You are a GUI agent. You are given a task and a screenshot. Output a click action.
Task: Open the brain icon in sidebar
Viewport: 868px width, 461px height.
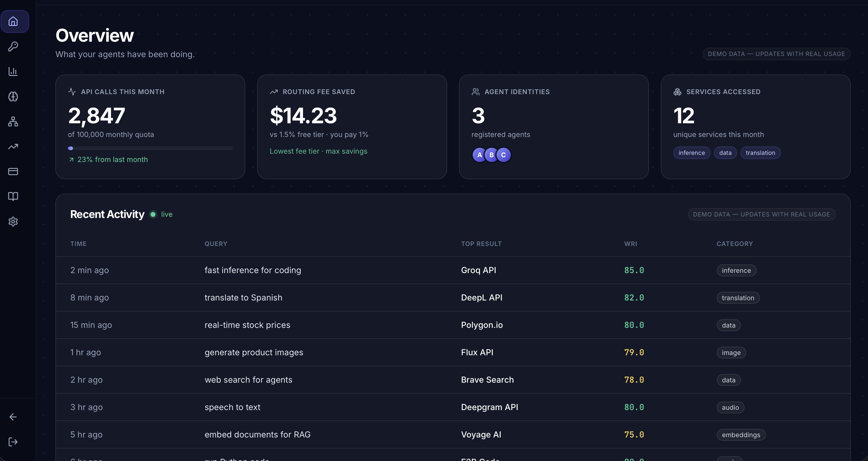click(13, 97)
